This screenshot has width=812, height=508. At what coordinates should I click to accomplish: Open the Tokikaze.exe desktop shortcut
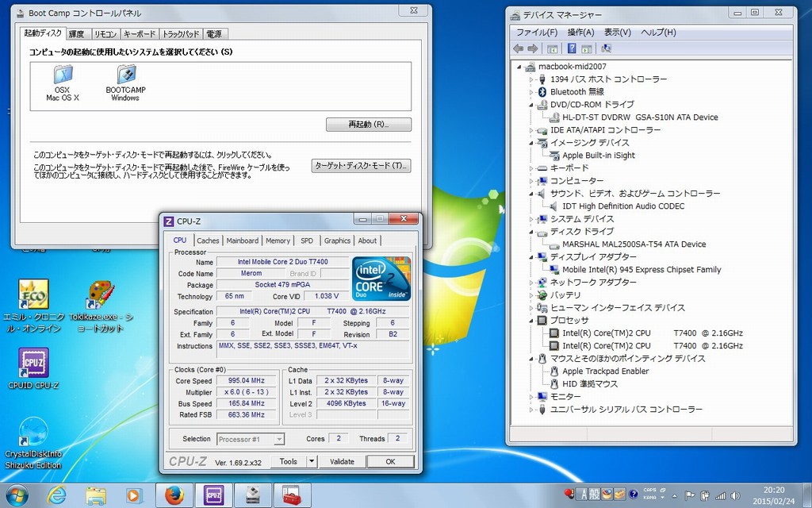pyautogui.click(x=101, y=306)
